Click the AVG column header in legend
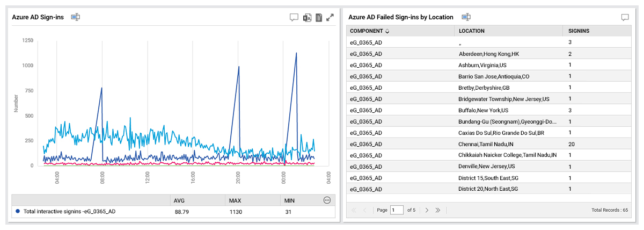The height and width of the screenshot is (230, 644). (179, 200)
